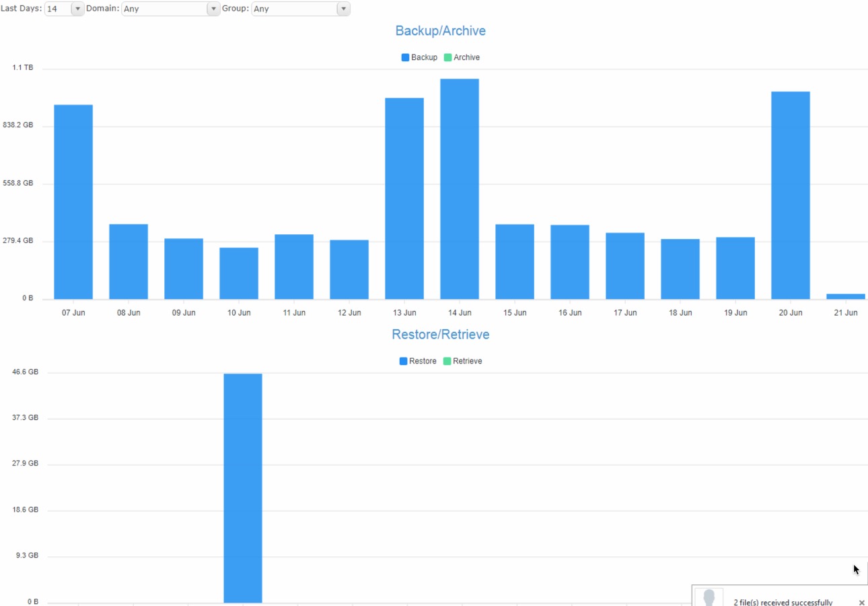
Task: Click the '9.3 GB' axis value
Action: click(x=28, y=555)
